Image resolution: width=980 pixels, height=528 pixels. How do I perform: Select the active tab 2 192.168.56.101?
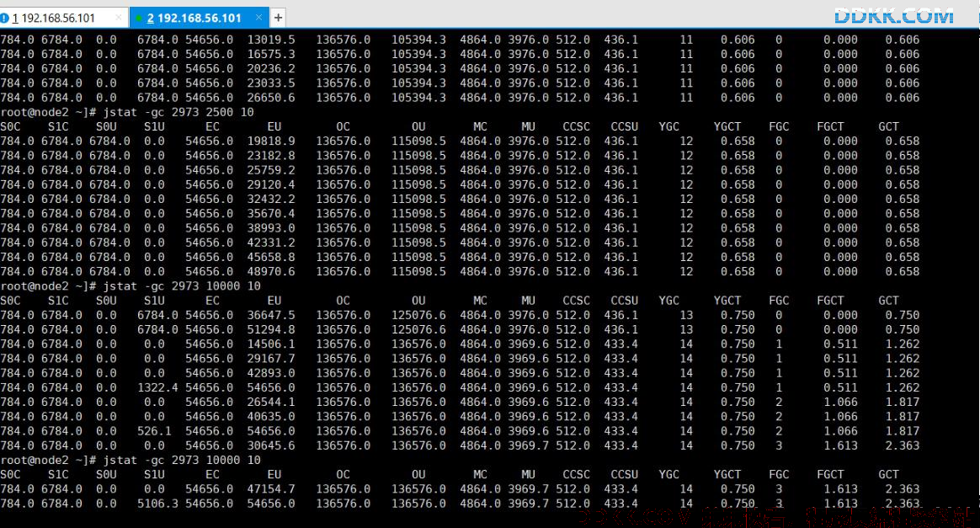tap(194, 19)
